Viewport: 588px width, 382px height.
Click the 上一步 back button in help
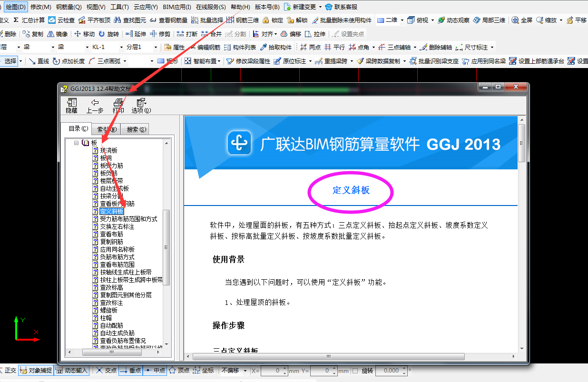tap(95, 106)
